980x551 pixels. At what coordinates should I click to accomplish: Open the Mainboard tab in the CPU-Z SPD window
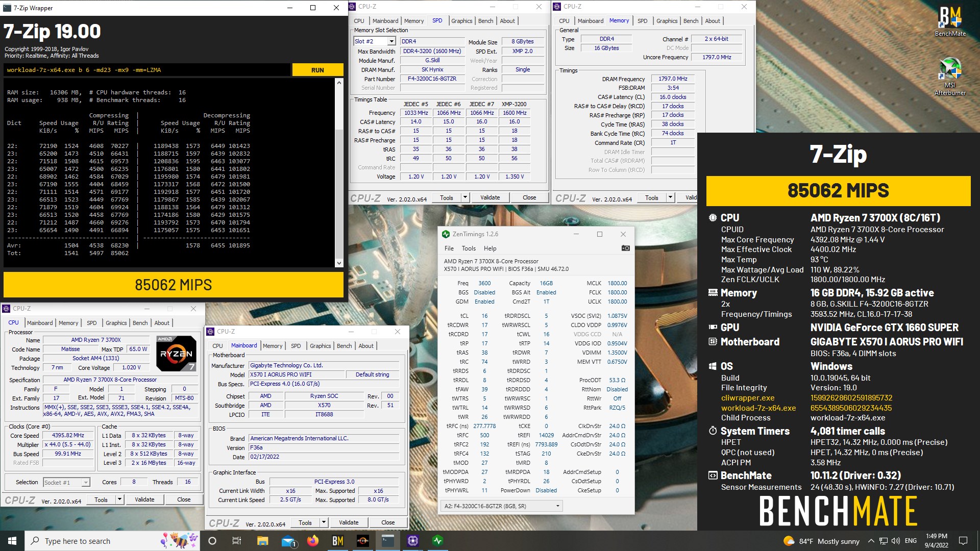(385, 21)
